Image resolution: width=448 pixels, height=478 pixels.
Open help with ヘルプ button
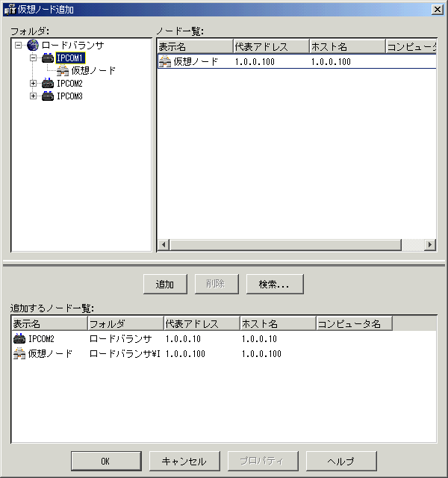341,461
